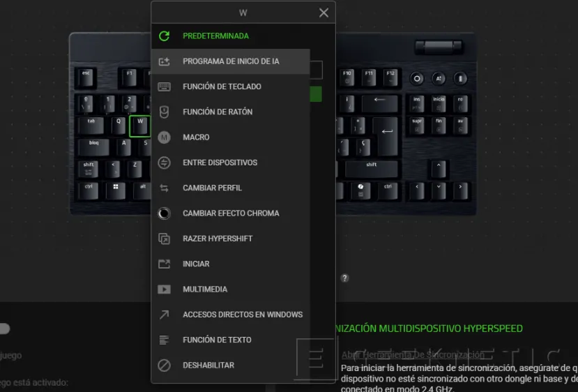Choose Función de teclado assignment
The image size is (578, 392).
coord(230,86)
